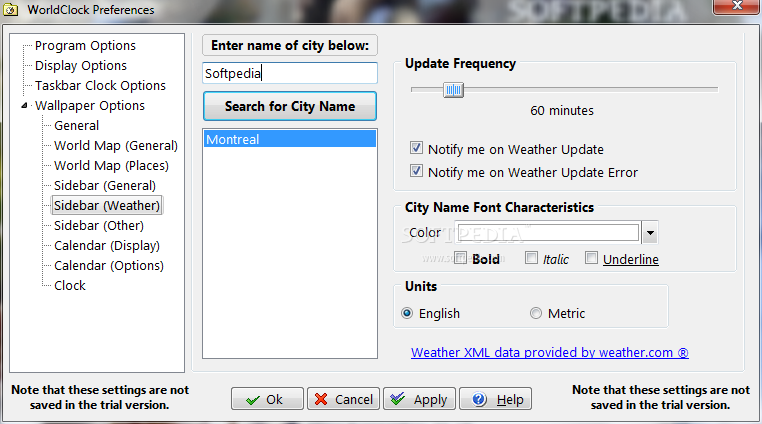Viewport: 762px width, 424px height.
Task: Open Taskbar Clock Options
Action: [100, 86]
